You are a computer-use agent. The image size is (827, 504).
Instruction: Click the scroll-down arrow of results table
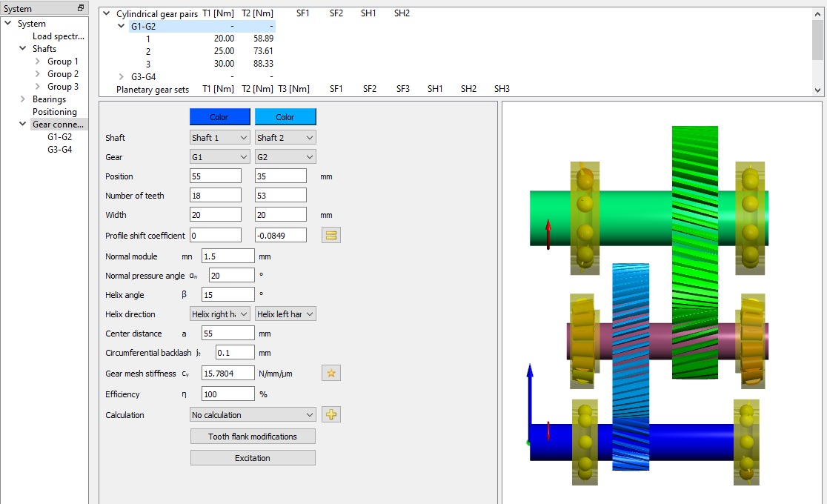pos(817,90)
